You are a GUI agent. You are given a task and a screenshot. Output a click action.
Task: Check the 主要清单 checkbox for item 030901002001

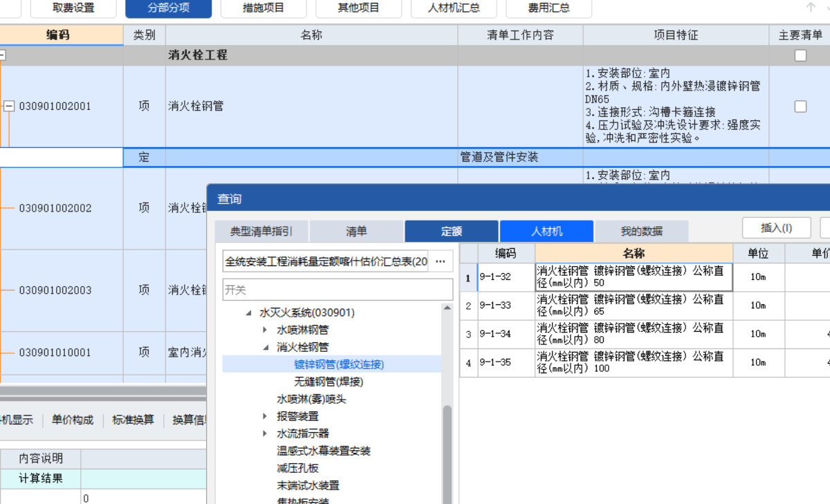tap(800, 106)
